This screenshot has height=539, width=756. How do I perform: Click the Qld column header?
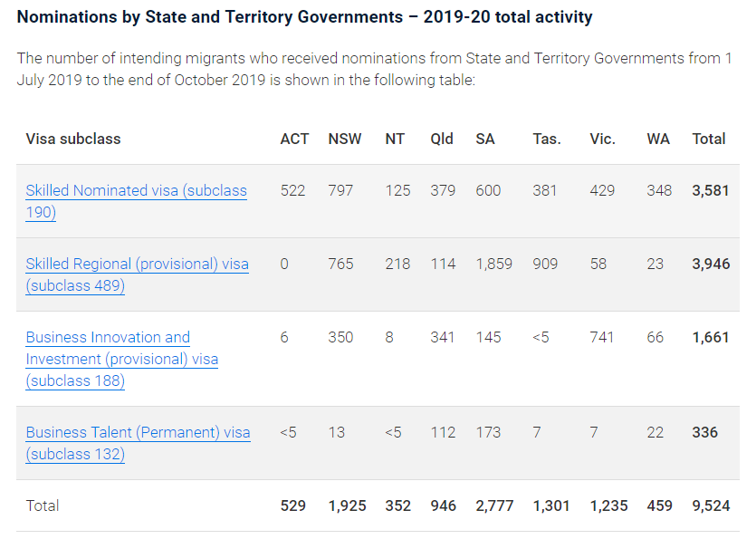(442, 139)
